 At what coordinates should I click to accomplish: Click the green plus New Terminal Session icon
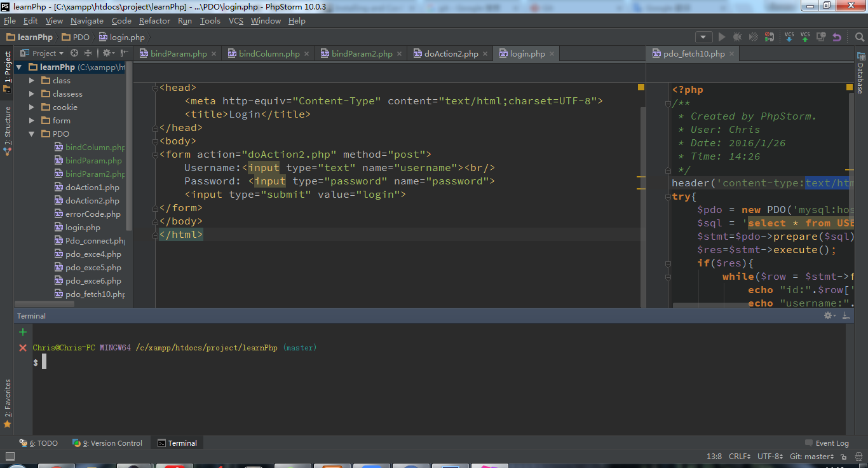23,332
